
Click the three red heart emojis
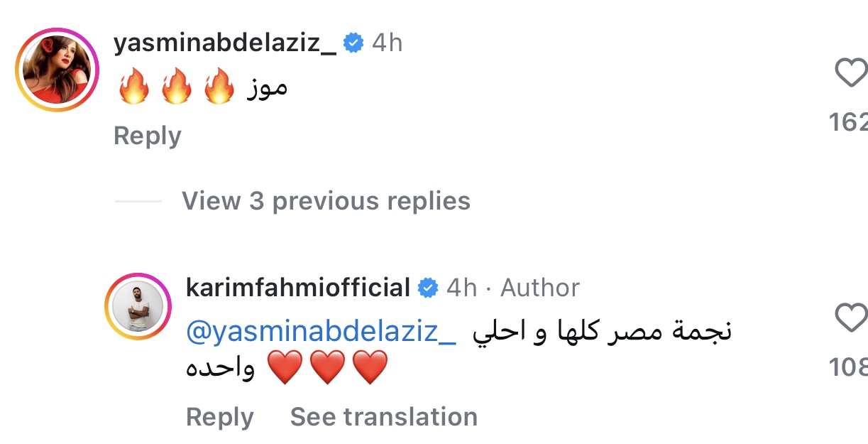tap(328, 369)
